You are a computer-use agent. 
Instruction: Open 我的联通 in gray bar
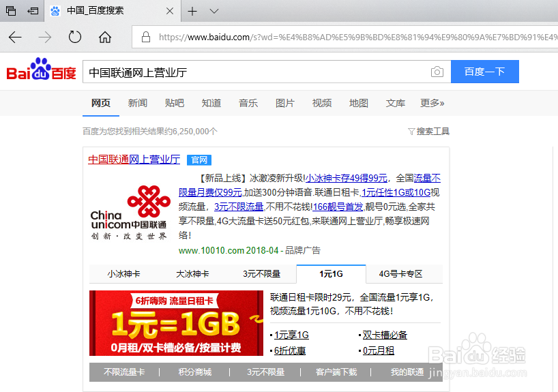tap(407, 372)
